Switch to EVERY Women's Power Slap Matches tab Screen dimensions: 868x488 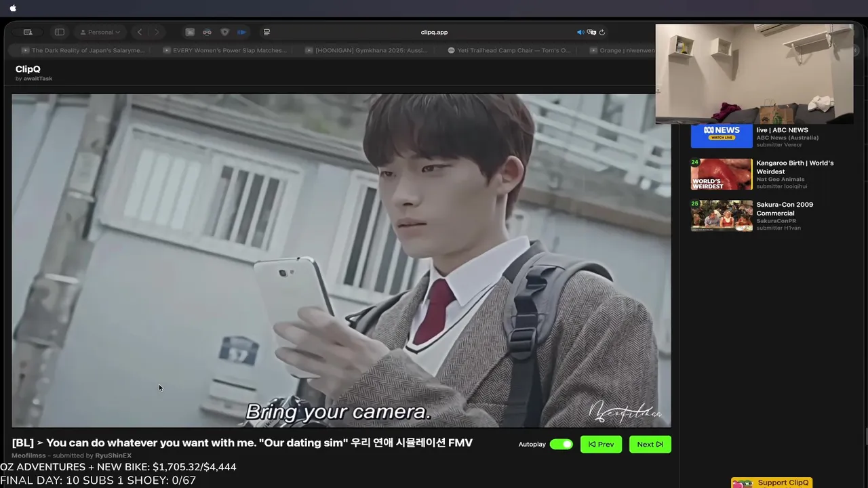pyautogui.click(x=224, y=50)
